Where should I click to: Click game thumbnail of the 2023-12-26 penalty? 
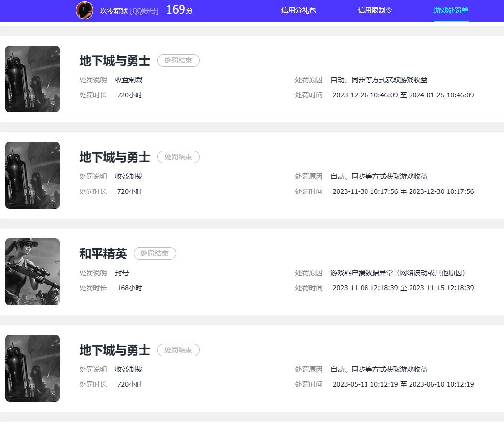click(x=33, y=79)
